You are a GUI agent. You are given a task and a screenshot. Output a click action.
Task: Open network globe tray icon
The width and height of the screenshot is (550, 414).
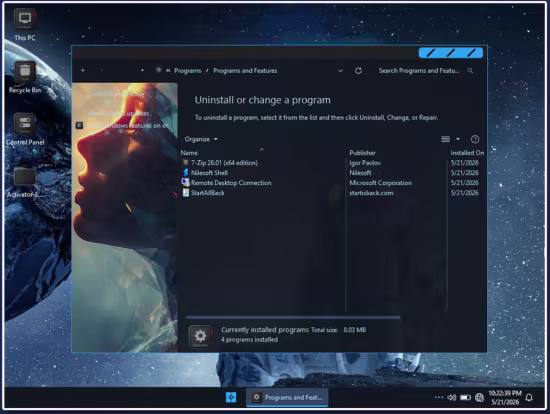pyautogui.click(x=479, y=398)
